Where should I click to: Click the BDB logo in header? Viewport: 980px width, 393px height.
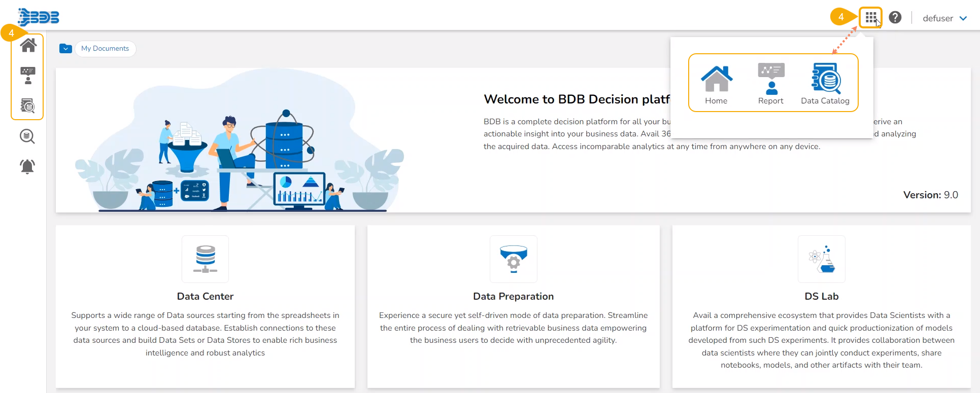pos(39,17)
